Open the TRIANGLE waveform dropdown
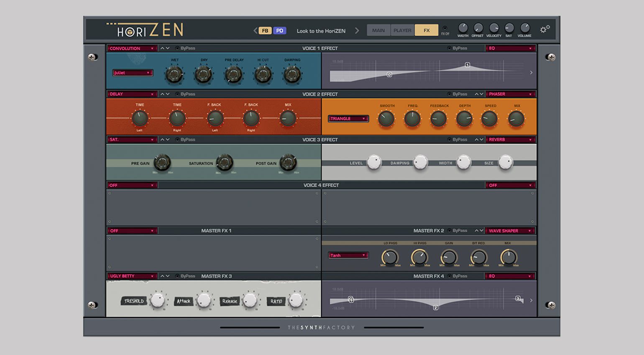 (x=348, y=119)
